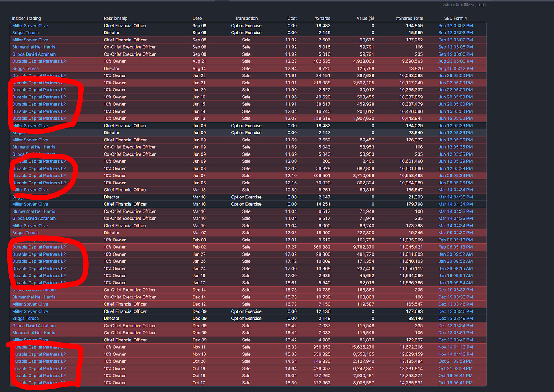This screenshot has height=392, width=554.
Task: Select the cost cell 17.27
Action: click(291, 247)
